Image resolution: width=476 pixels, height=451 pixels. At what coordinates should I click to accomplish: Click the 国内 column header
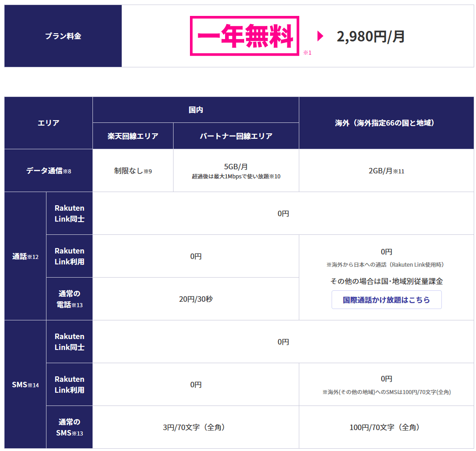pyautogui.click(x=196, y=110)
